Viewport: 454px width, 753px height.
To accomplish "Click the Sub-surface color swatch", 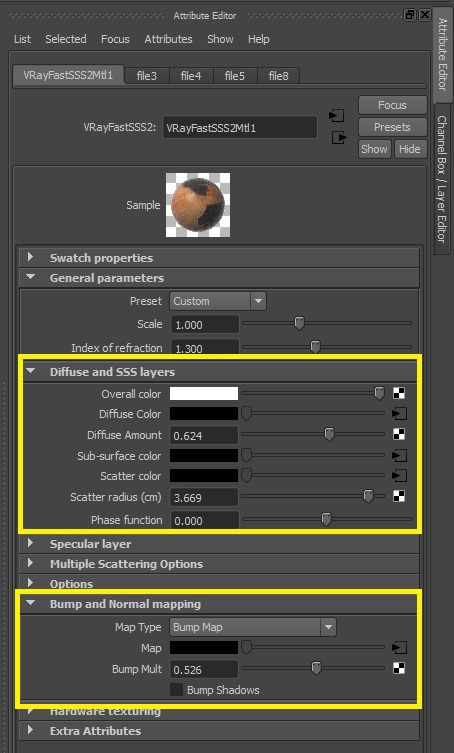I will (x=204, y=455).
